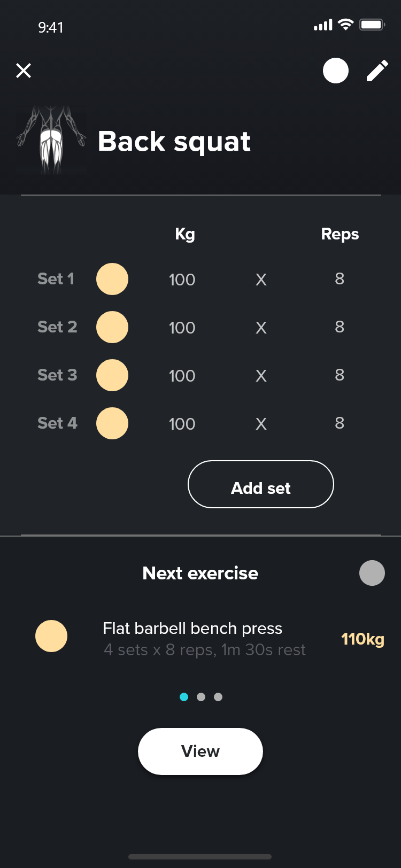The image size is (401, 868).
Task: Toggle the Set 4 completion circle
Action: coord(112,423)
